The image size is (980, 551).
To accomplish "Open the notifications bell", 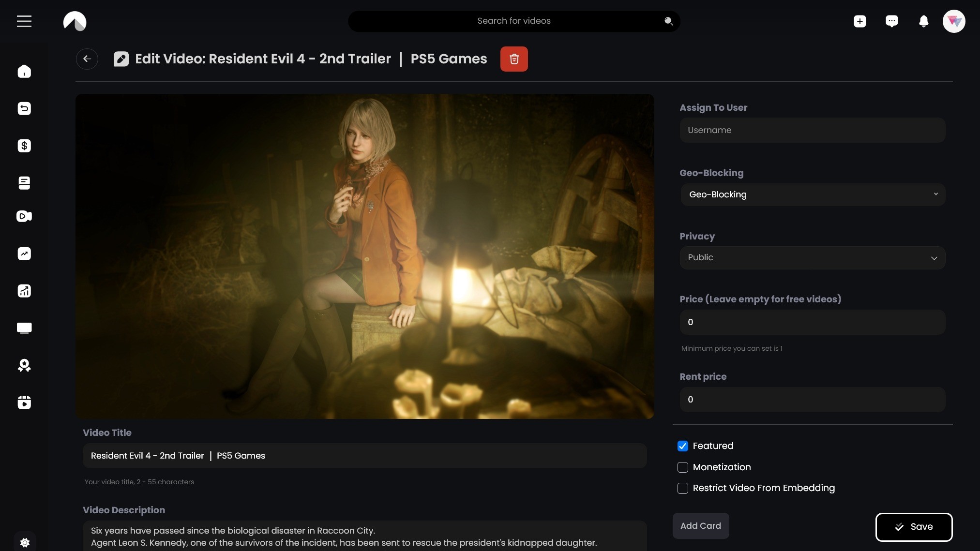I will (x=923, y=21).
